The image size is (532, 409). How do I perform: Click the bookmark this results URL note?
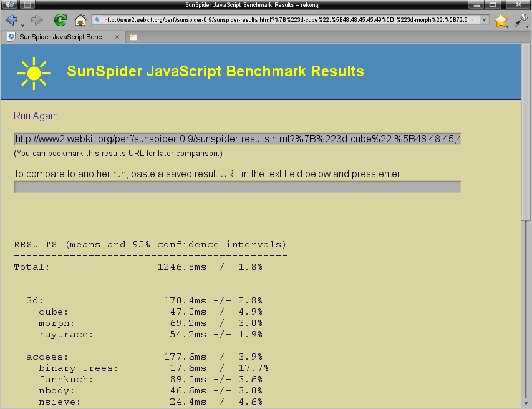pyautogui.click(x=118, y=154)
